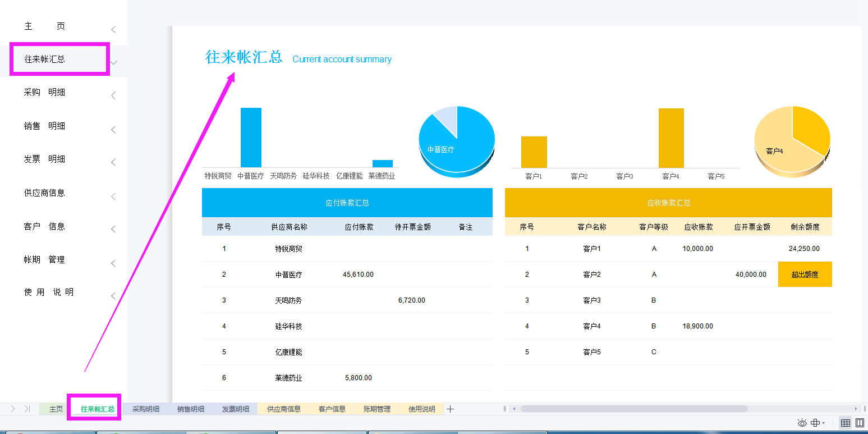868x434 pixels.
Task: Select the split view icon
Action: click(x=860, y=423)
